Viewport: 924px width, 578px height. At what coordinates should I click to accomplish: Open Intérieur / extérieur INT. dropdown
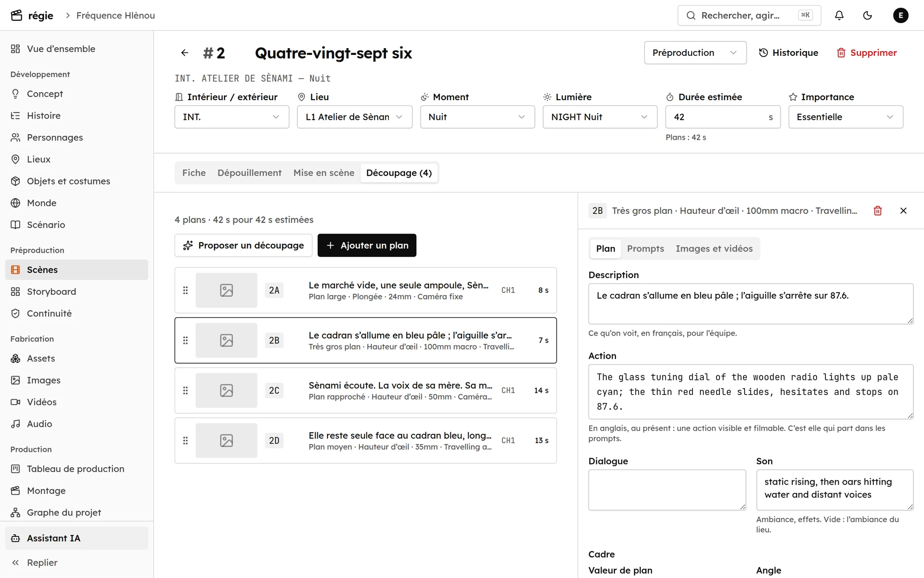point(231,117)
